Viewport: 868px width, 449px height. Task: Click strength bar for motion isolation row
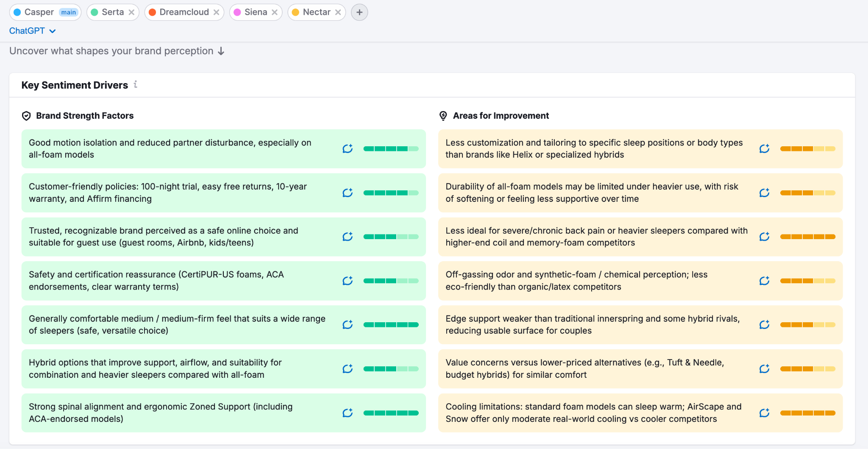click(x=391, y=149)
